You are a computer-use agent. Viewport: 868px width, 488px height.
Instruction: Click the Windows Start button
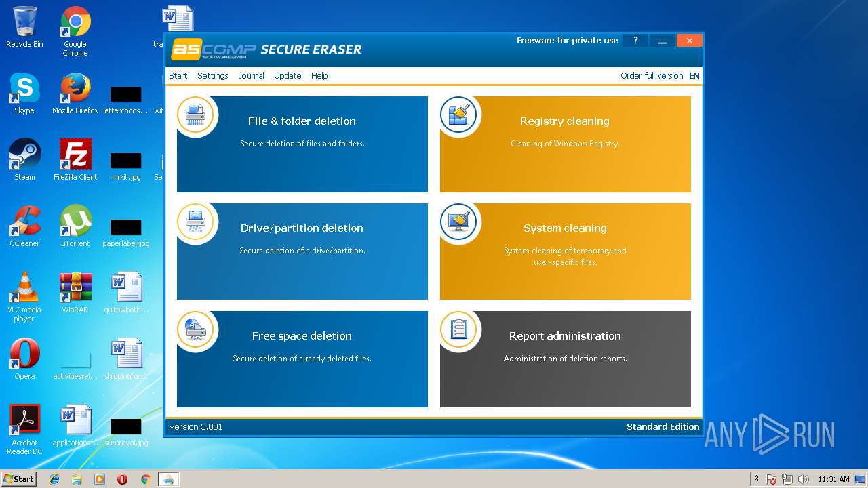[18, 479]
